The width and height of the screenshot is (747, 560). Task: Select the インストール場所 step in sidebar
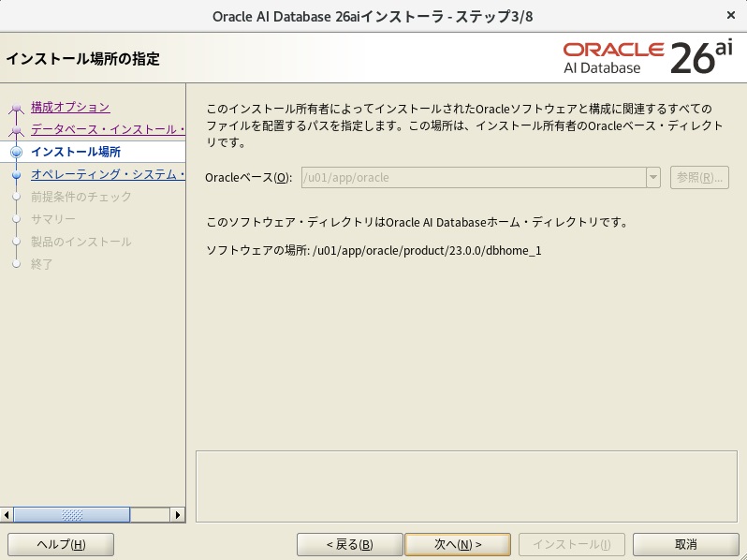point(76,152)
